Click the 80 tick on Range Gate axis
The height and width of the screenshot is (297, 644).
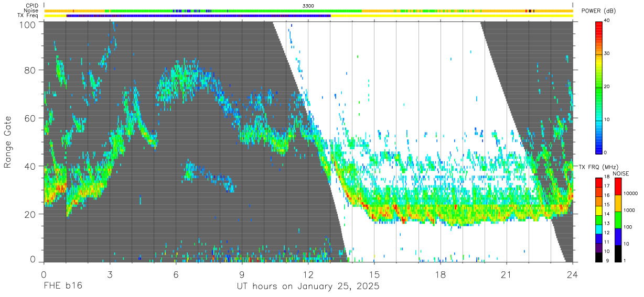pos(31,70)
